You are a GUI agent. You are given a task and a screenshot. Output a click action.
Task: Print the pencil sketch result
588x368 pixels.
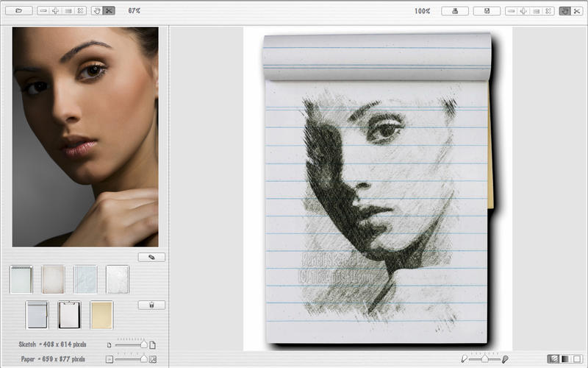pyautogui.click(x=455, y=11)
